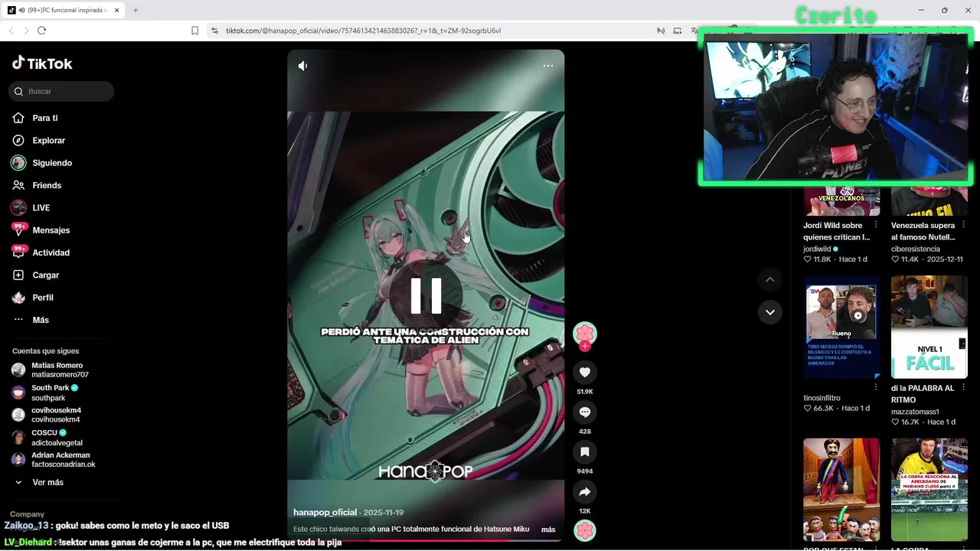Click the bookmark icon beside address bar
The height and width of the screenshot is (551, 980).
pyautogui.click(x=194, y=31)
